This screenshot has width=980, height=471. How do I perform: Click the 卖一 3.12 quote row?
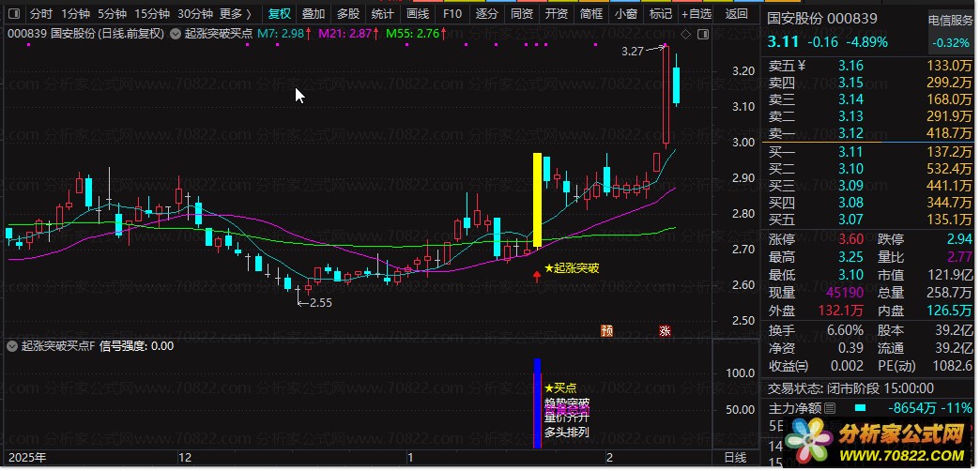(x=869, y=133)
